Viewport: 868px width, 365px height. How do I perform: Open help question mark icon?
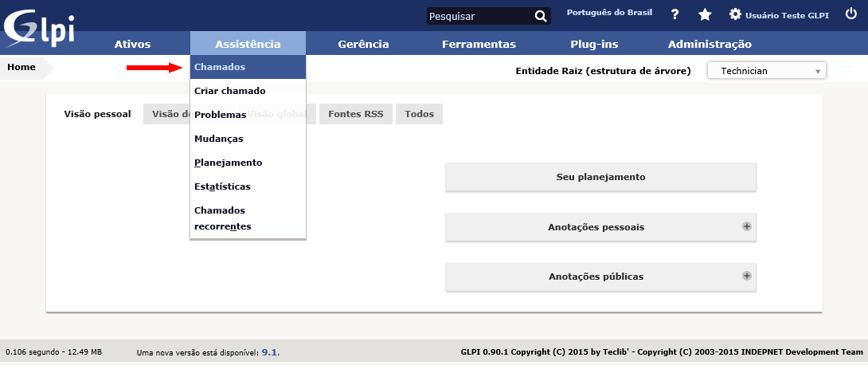click(674, 14)
